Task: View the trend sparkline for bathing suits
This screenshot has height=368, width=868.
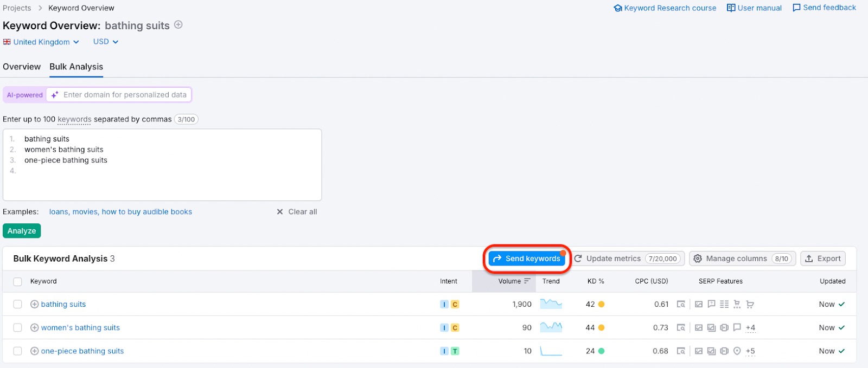Action: pyautogui.click(x=551, y=304)
